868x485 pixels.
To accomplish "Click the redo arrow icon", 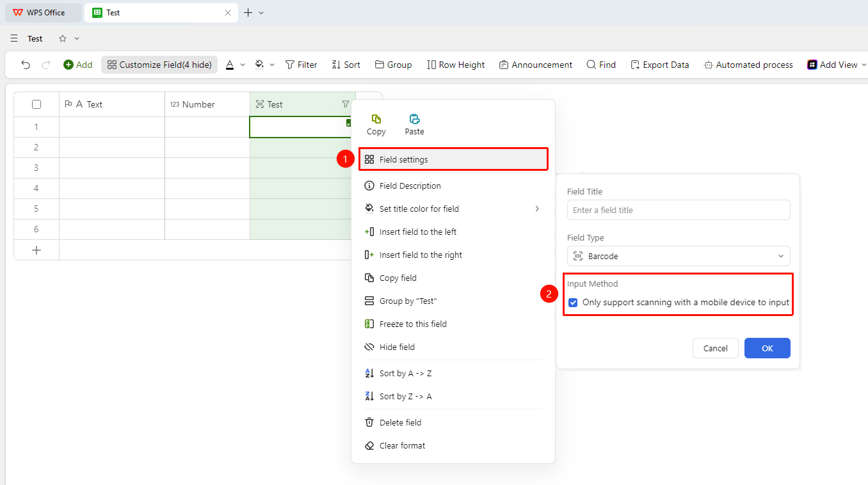I will click(46, 65).
